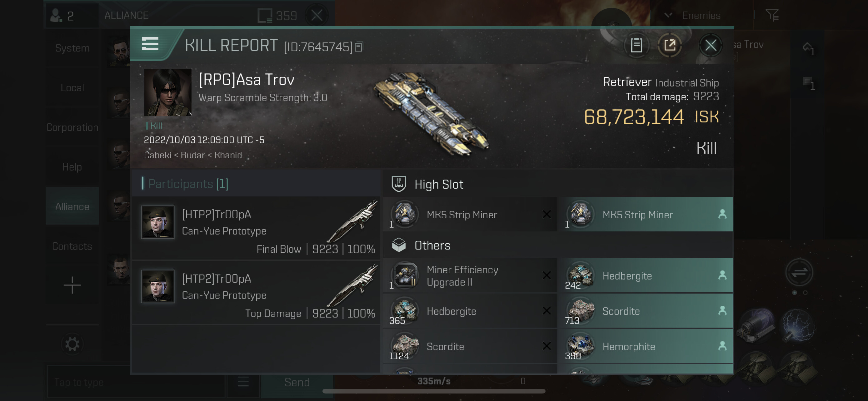Open the clipboard notes icon in header

pos(636,45)
